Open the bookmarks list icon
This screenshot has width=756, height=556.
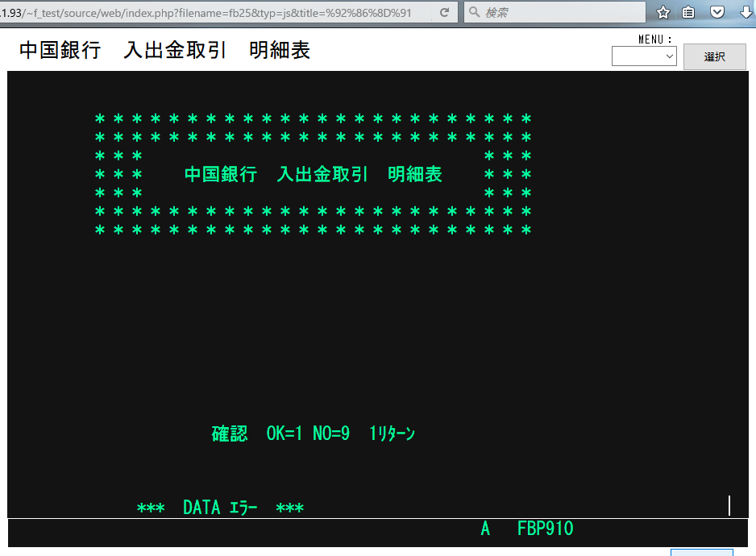689,13
